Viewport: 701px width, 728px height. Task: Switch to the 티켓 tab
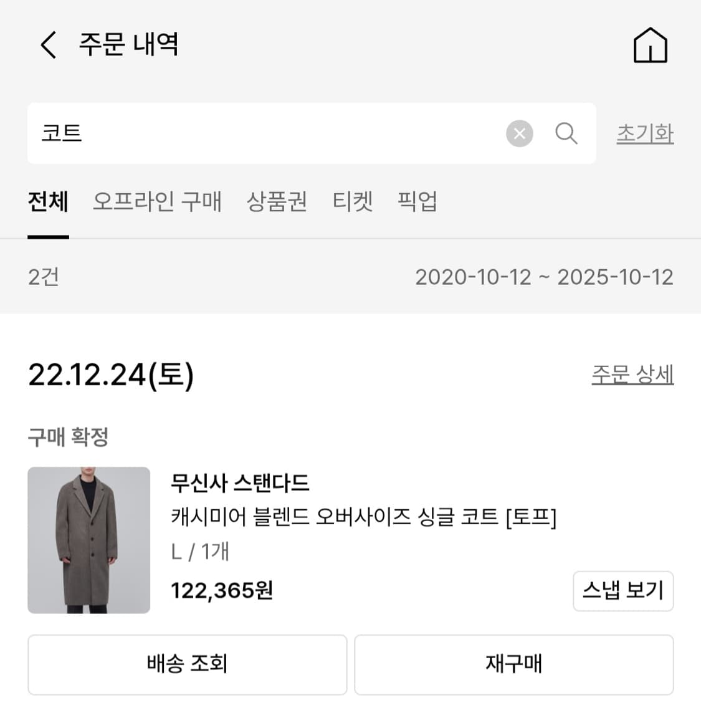pos(352,202)
